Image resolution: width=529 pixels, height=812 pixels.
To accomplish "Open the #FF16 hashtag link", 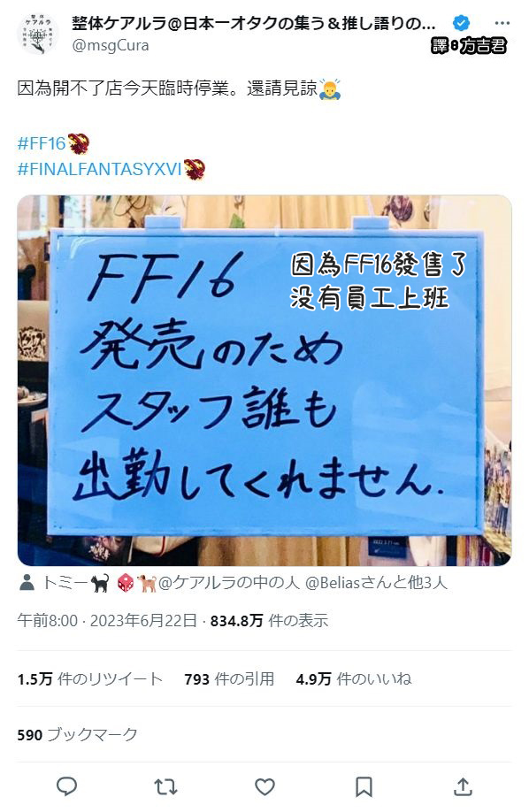I will tap(42, 143).
